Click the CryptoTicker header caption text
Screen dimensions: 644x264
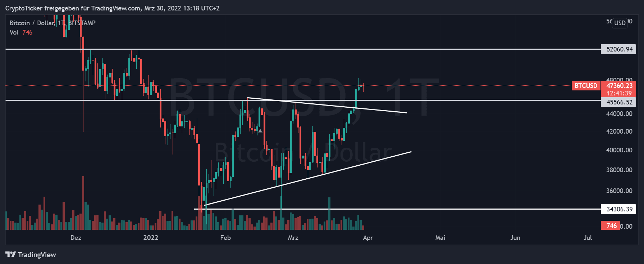point(112,8)
